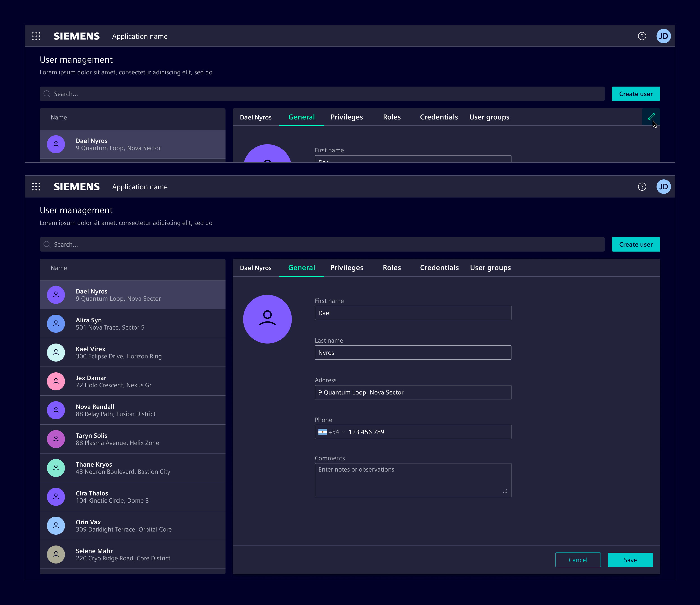
Task: Click Alira Syn's blue avatar icon
Action: click(x=56, y=323)
